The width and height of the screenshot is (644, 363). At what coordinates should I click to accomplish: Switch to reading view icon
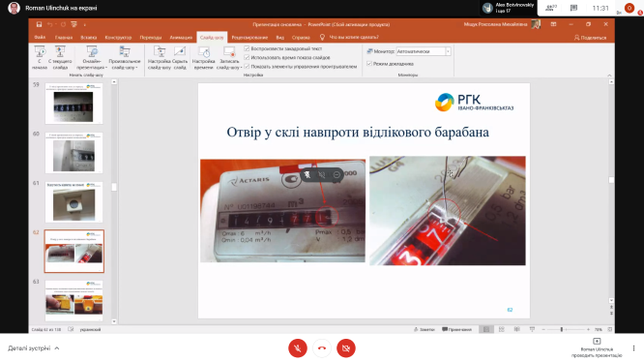coord(516,329)
